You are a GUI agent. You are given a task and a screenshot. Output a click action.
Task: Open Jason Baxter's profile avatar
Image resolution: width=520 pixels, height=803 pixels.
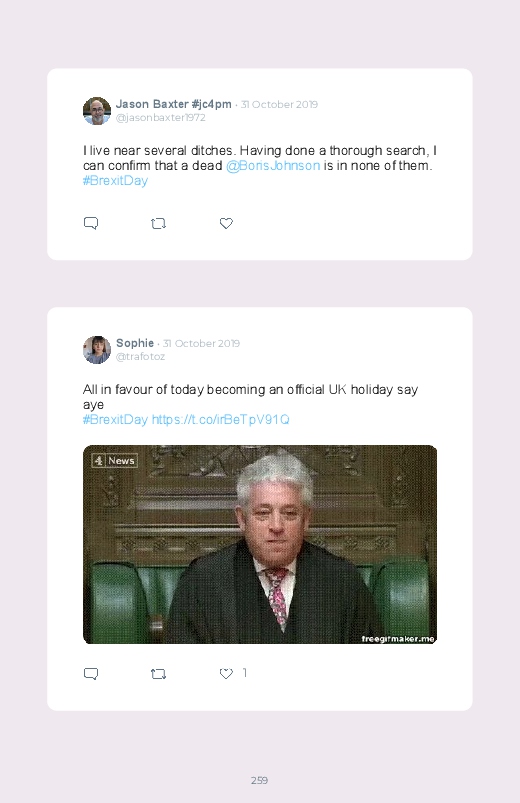pyautogui.click(x=97, y=111)
